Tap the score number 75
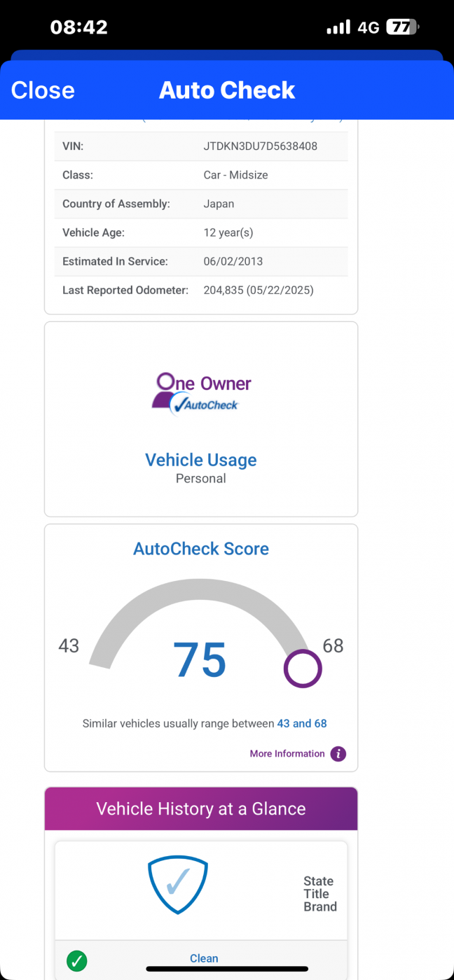The image size is (454, 980). click(200, 659)
